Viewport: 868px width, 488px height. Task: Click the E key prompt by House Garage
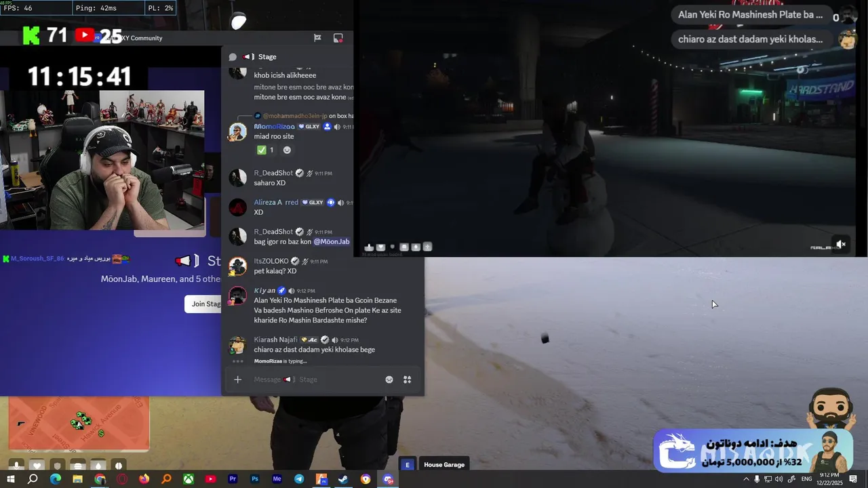pos(408,464)
